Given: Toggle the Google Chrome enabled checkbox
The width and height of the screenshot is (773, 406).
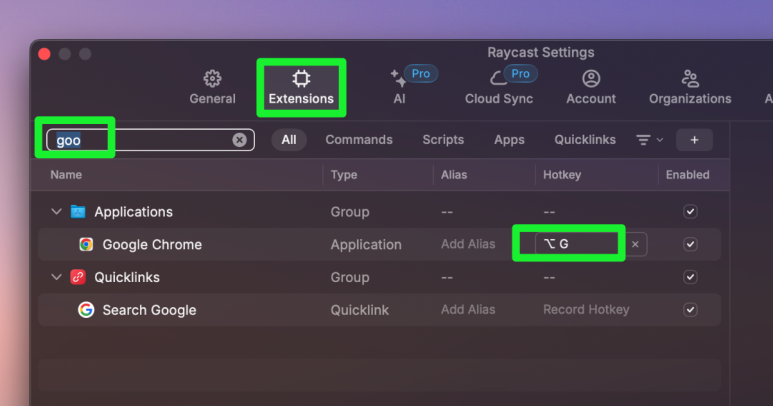Looking at the screenshot, I should point(690,244).
